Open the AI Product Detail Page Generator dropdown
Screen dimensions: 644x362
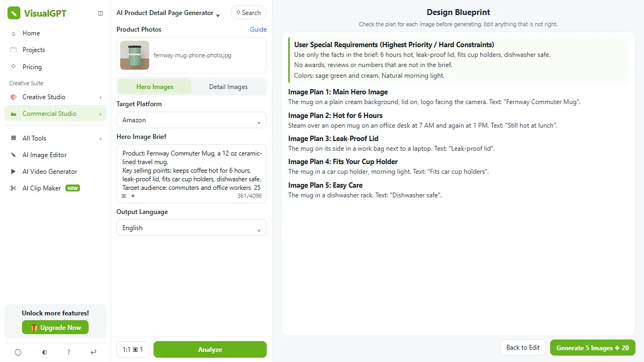click(x=169, y=13)
